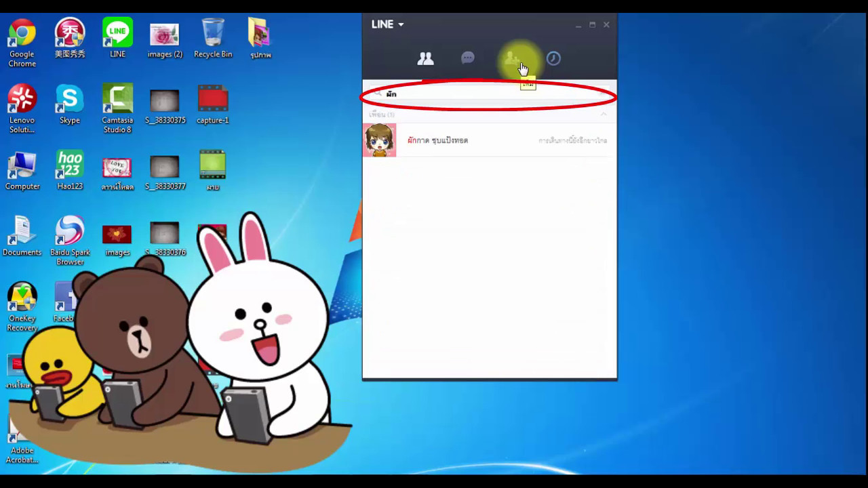Open the images (2) desktop file

click(x=165, y=39)
